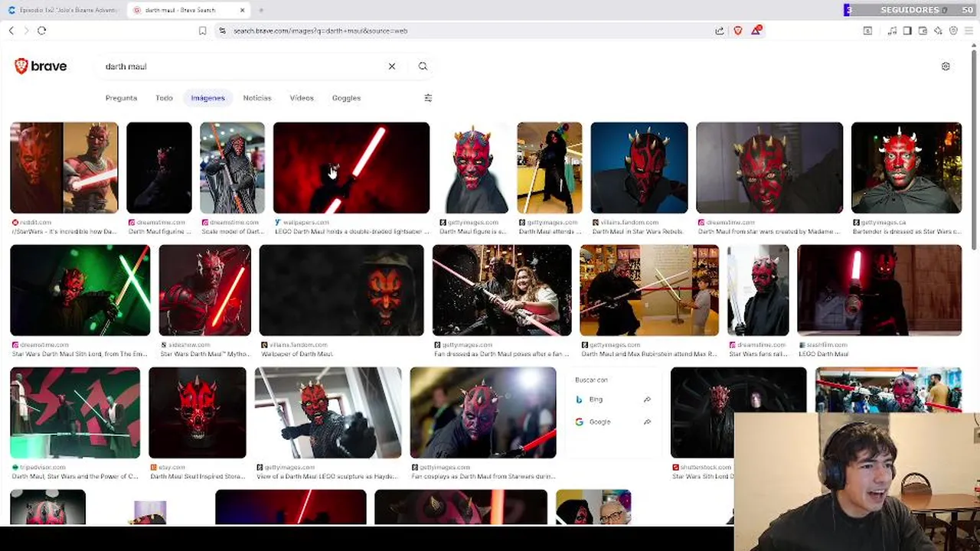Viewport: 980px width, 551px height.
Task: Switch to the JoJo's Bizarre Adventure episode tab
Action: point(63,10)
